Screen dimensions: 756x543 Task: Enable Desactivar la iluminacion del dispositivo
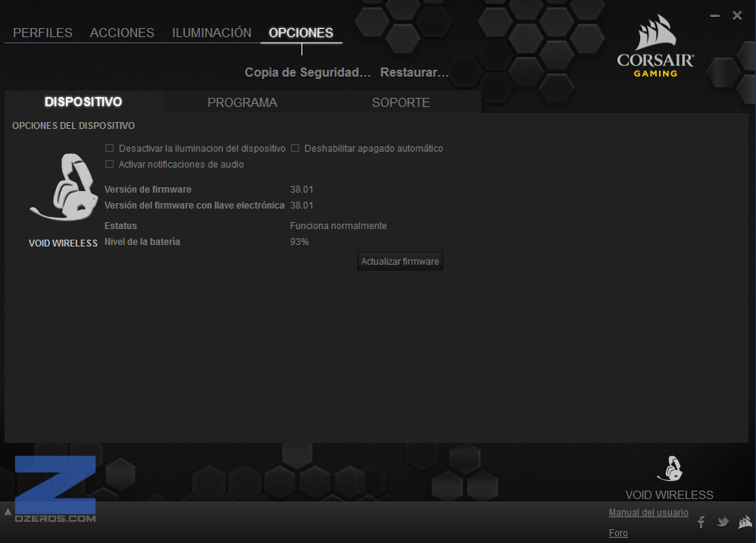click(x=109, y=148)
